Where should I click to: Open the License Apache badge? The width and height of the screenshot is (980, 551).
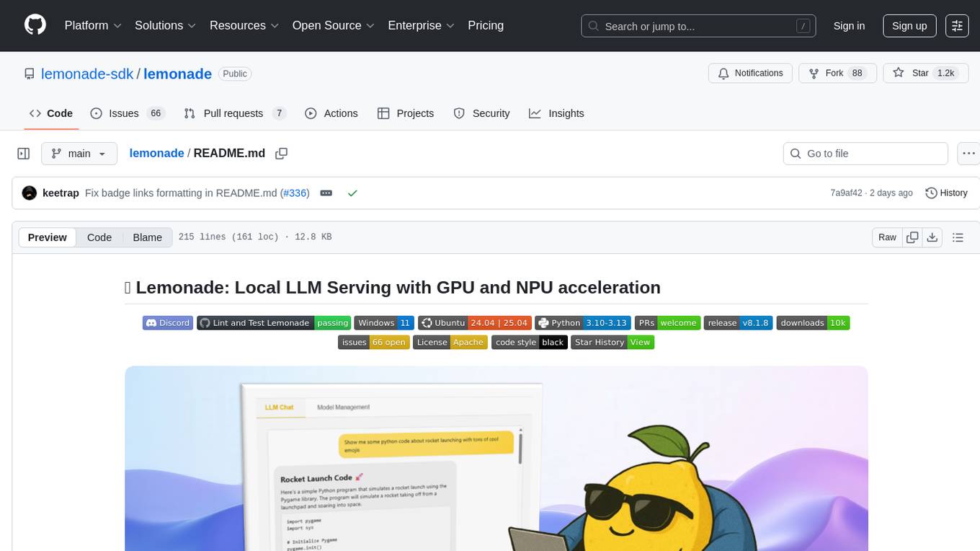coord(450,343)
